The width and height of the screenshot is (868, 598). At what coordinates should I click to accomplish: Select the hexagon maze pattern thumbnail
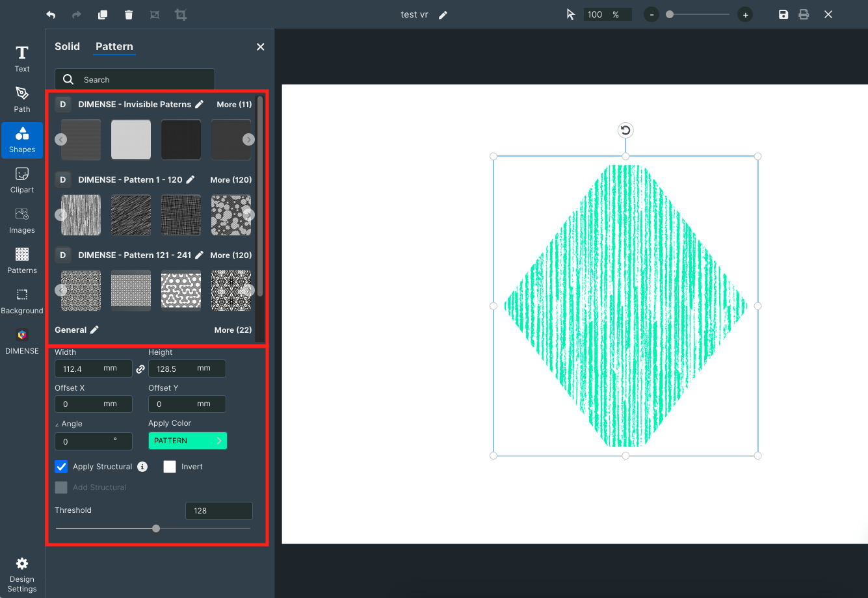tap(181, 290)
